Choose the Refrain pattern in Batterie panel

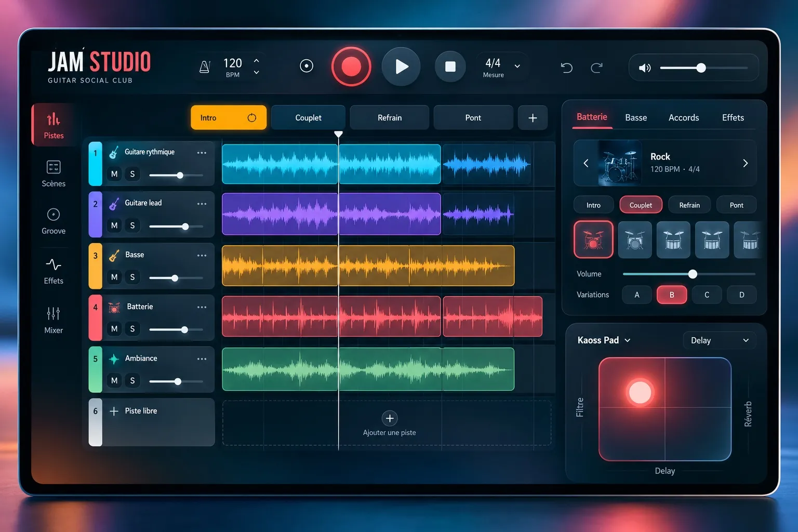pyautogui.click(x=689, y=205)
